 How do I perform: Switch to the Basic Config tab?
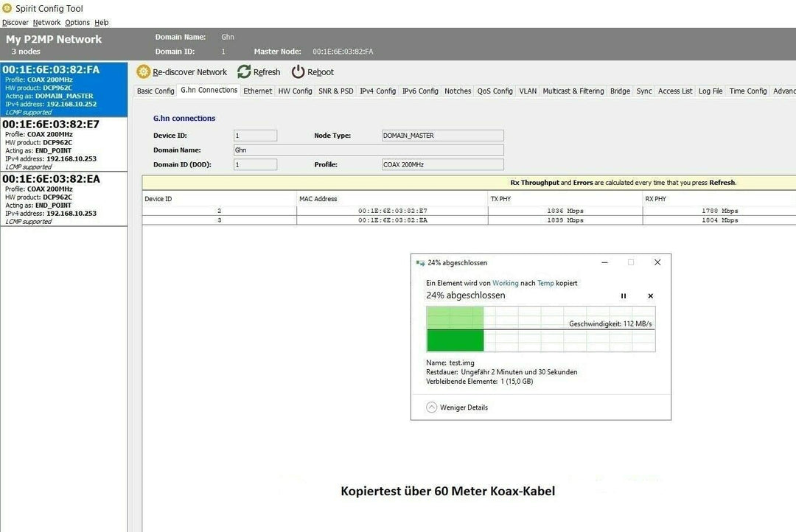coord(156,91)
